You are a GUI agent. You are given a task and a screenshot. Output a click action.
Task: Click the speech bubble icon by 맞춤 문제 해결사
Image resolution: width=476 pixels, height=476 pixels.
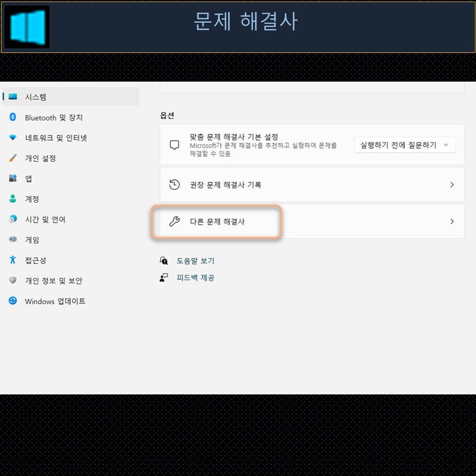pyautogui.click(x=175, y=145)
